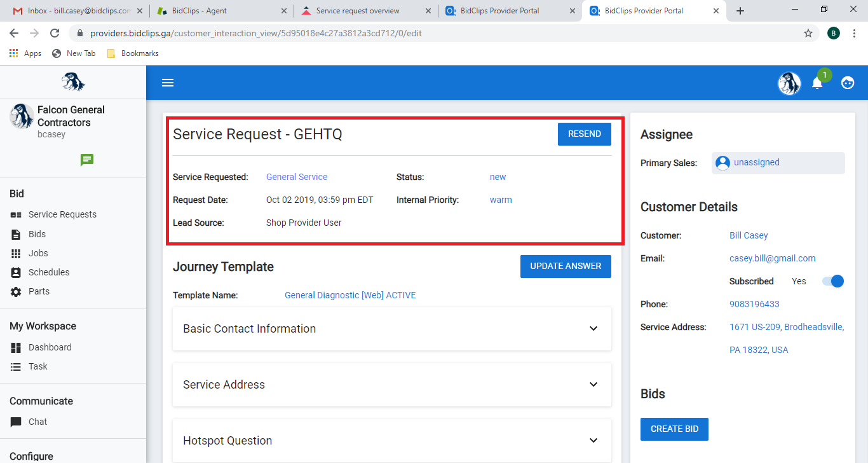Image resolution: width=868 pixels, height=463 pixels.
Task: Click the Bids document icon
Action: click(x=16, y=235)
